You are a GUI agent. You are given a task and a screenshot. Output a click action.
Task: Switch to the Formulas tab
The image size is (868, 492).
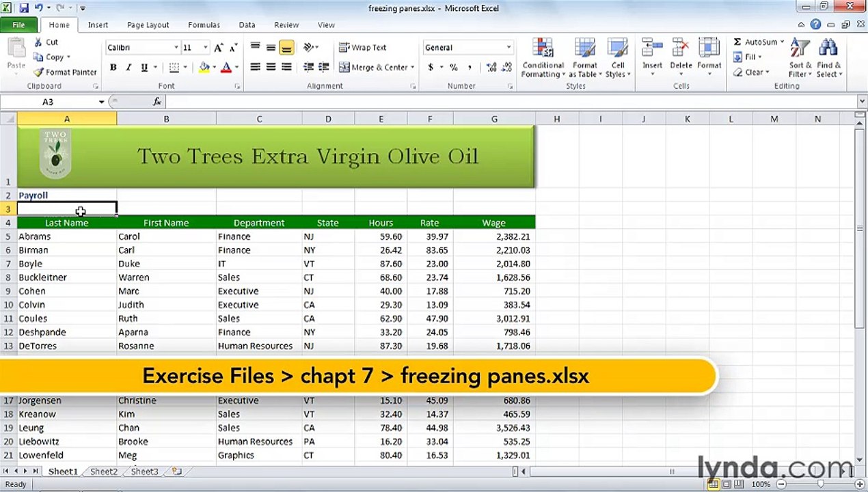(204, 25)
